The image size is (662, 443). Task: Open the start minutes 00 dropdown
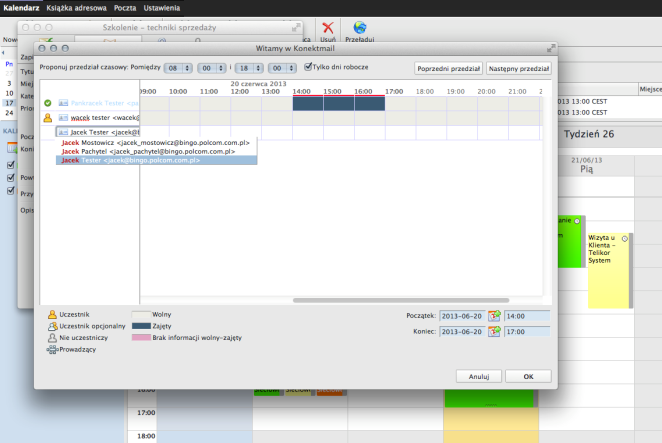click(212, 68)
